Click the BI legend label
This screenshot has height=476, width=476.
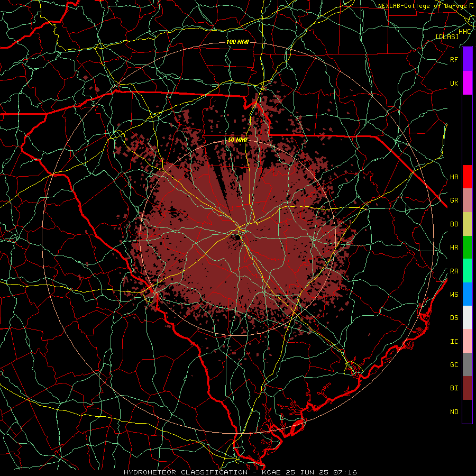pos(454,388)
